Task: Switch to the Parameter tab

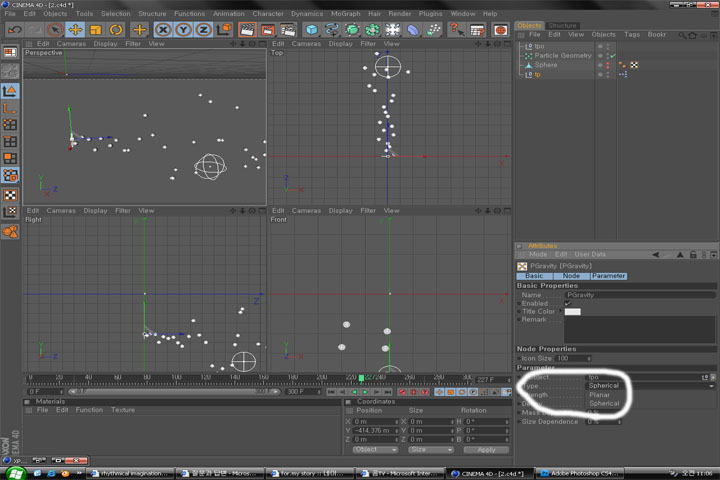Action: 608,276
